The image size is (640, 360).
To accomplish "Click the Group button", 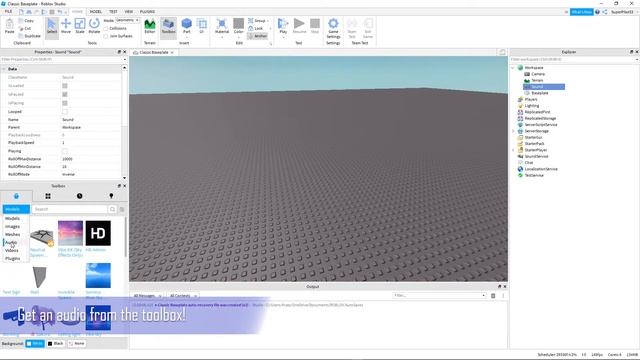I will 258,20.
